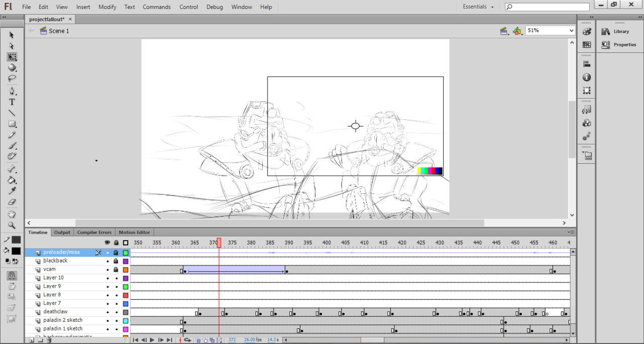Viewport: 644px width, 344px height.
Task: Hide the deathclaw layer
Action: [107, 312]
